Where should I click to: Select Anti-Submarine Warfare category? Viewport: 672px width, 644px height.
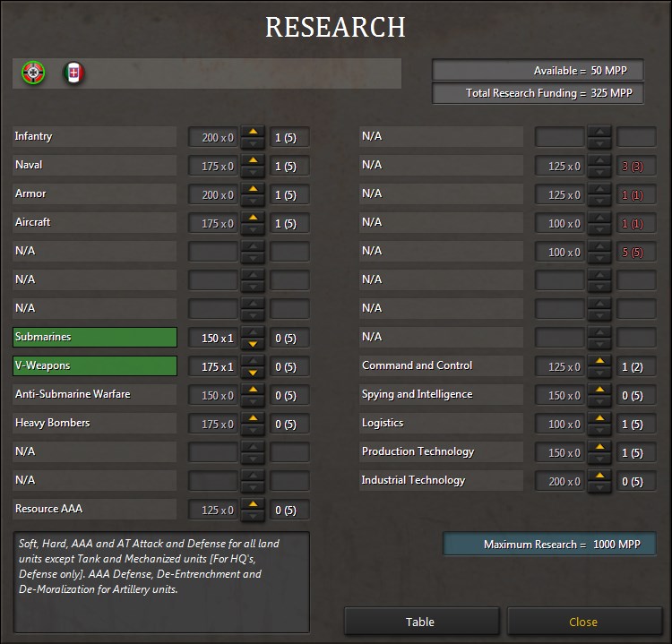94,395
